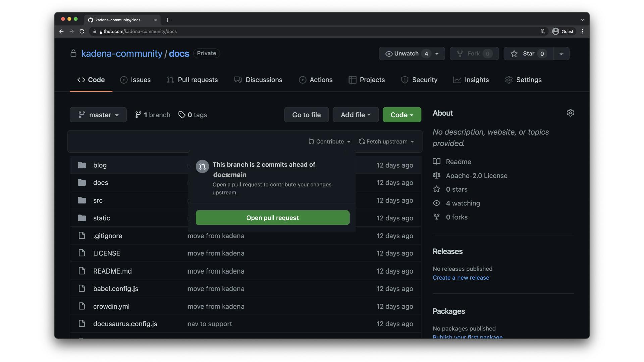Reload the page with refresh icon
The height and width of the screenshot is (362, 644).
coord(82,31)
